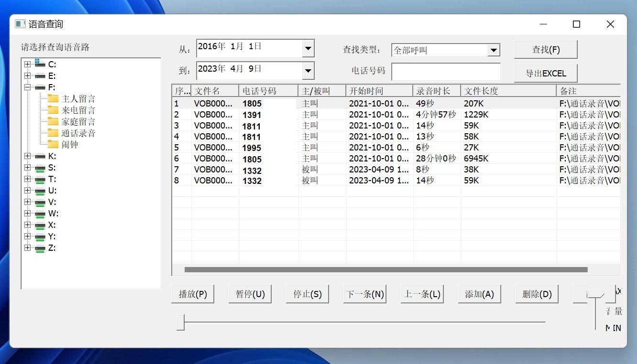This screenshot has height=364, width=637.
Task: Click the W: network drive icon
Action: point(40,214)
